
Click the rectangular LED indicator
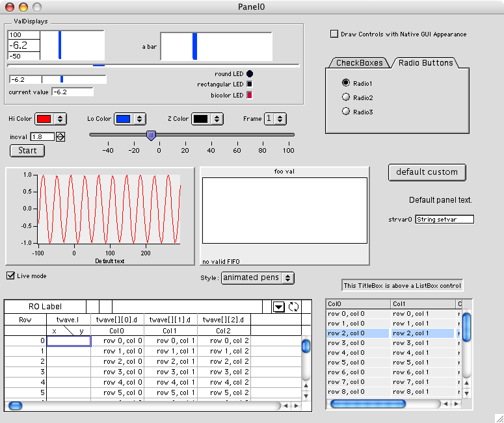coord(250,84)
